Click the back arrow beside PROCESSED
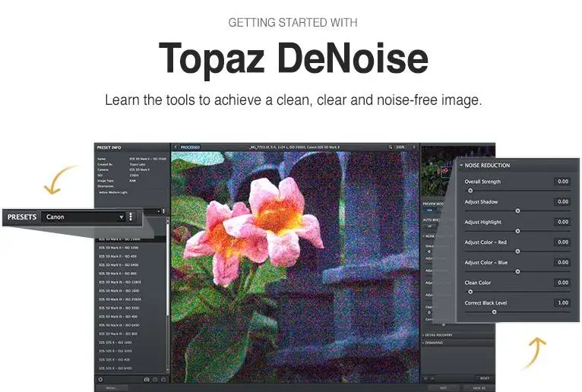The height and width of the screenshot is (392, 582). (x=176, y=147)
